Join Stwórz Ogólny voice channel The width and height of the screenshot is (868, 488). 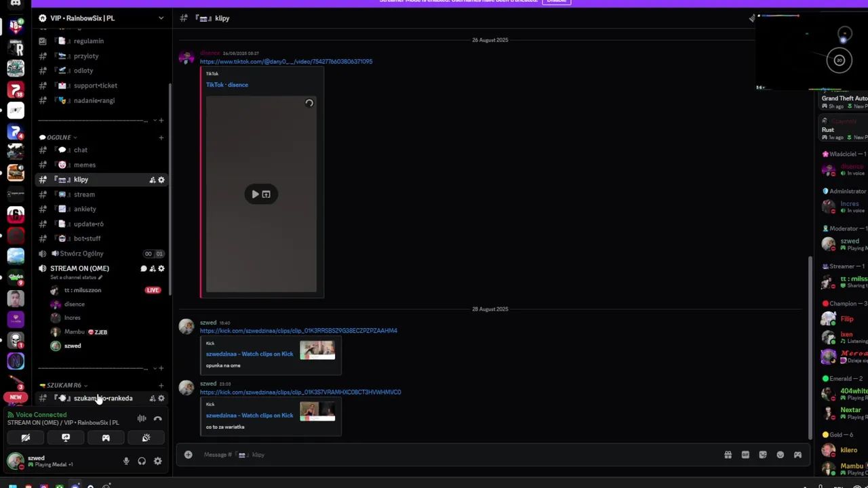click(x=102, y=253)
